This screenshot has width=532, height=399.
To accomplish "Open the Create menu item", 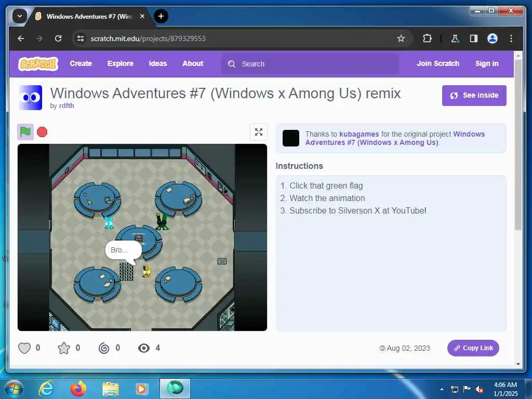I will coord(81,63).
